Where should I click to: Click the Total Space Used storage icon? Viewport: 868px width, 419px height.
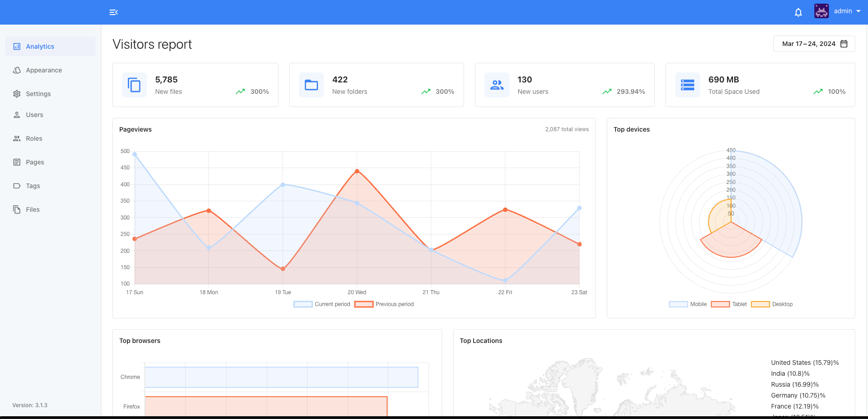[x=687, y=85]
